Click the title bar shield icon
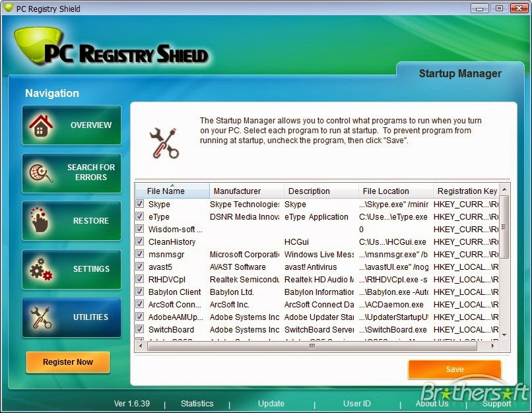 pos(8,8)
